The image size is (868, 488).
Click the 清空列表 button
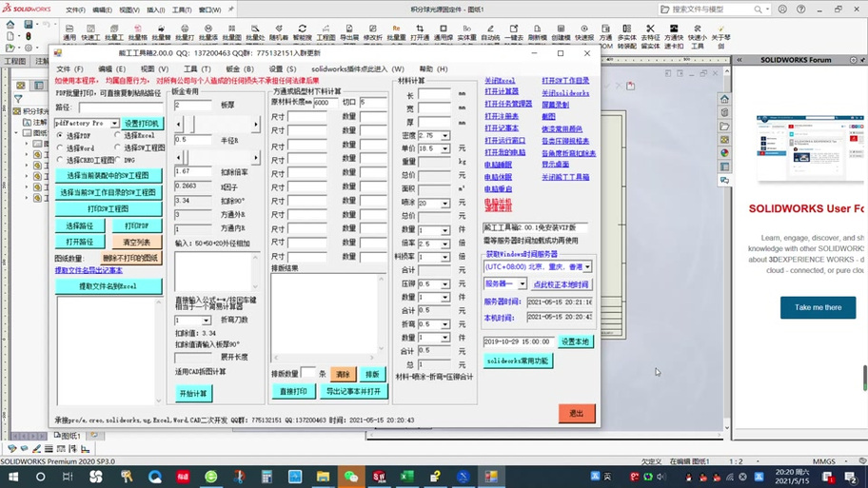click(136, 242)
